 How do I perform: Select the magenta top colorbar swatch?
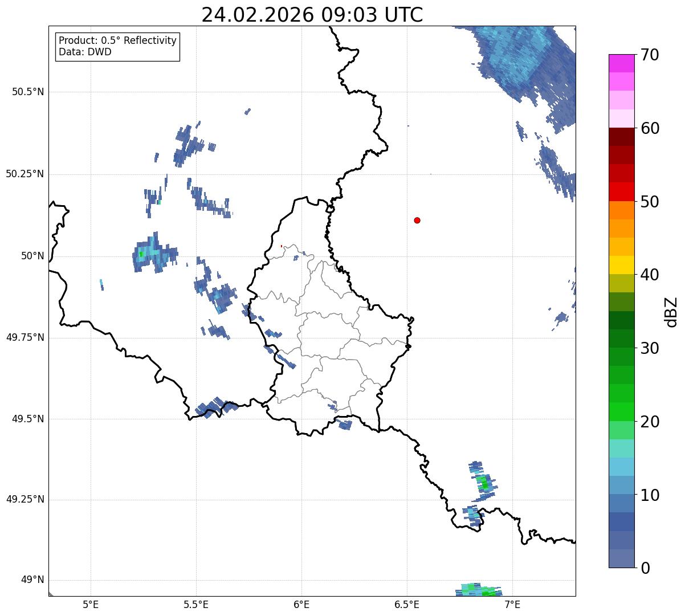621,63
